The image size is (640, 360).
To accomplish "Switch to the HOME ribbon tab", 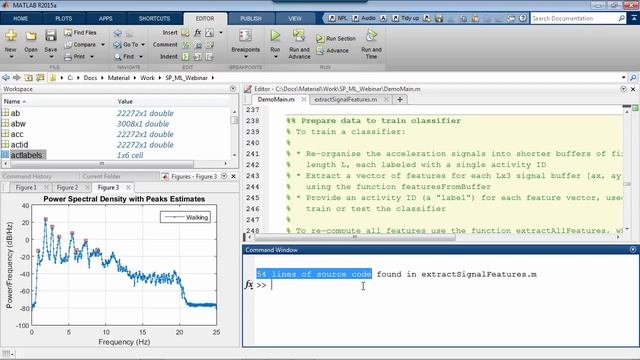I will [20, 19].
